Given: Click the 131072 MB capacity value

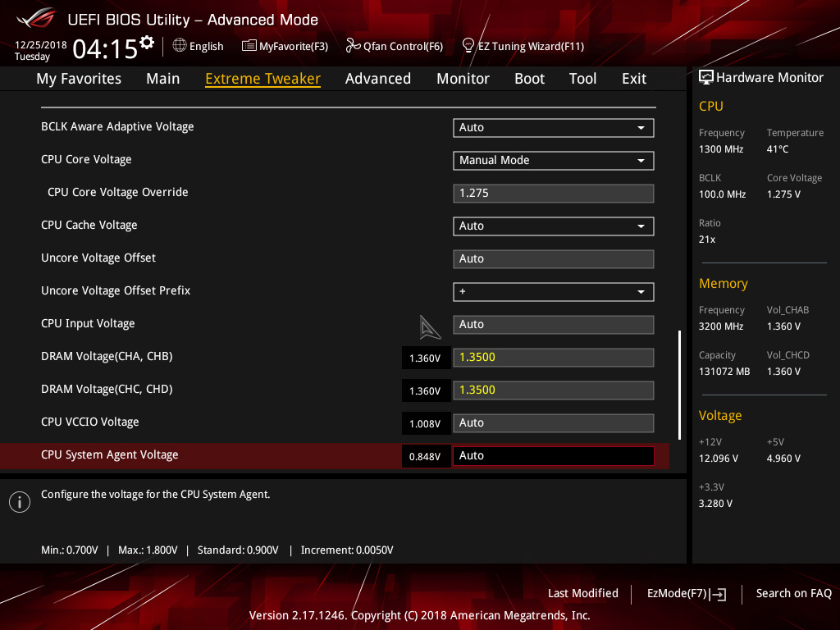Looking at the screenshot, I should tap(724, 372).
